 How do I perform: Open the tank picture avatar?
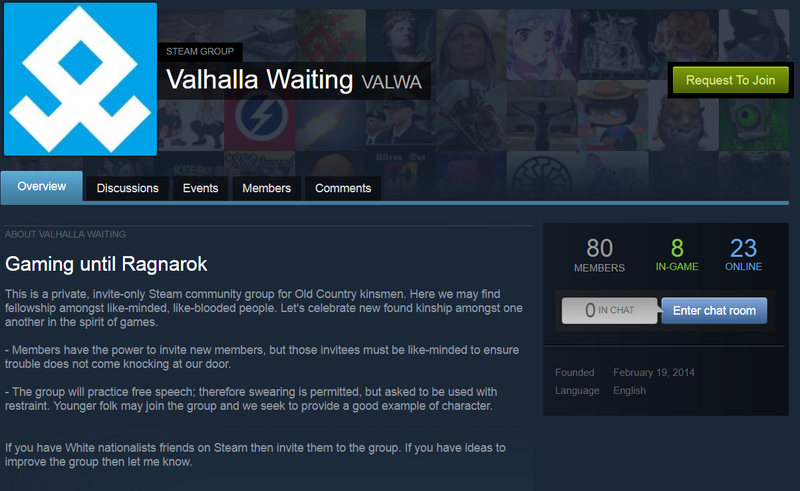[x=260, y=36]
